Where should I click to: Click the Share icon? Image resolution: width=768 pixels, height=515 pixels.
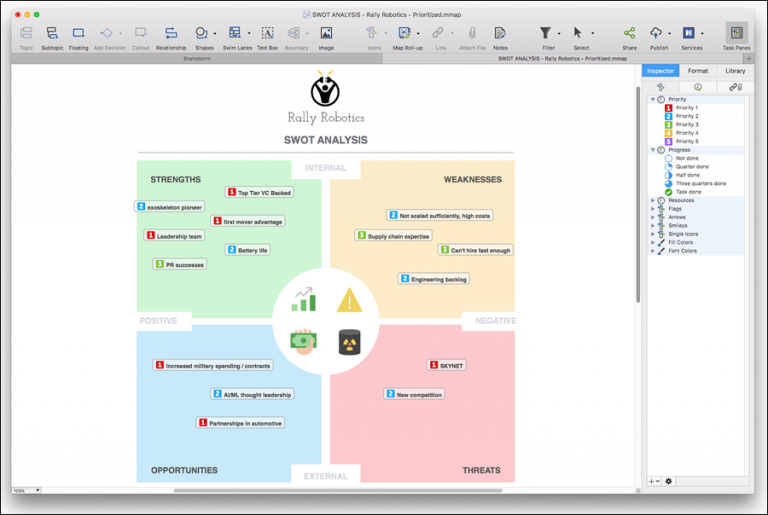click(629, 33)
